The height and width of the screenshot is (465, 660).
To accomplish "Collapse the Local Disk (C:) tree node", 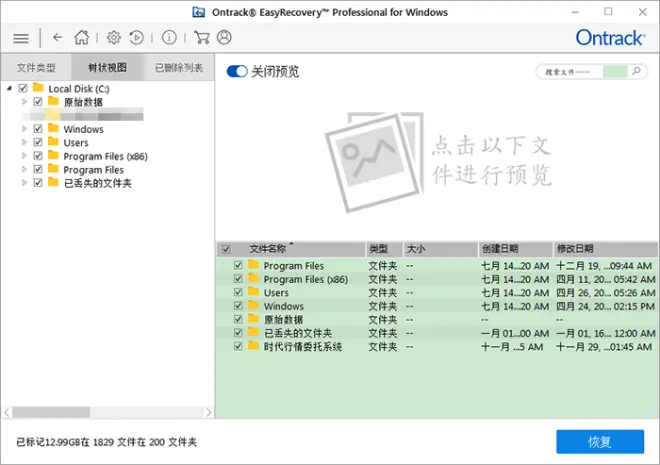I will point(9,88).
